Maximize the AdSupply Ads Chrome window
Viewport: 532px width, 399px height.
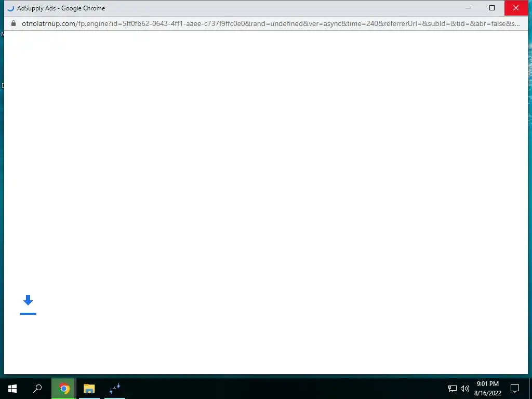[x=492, y=8]
